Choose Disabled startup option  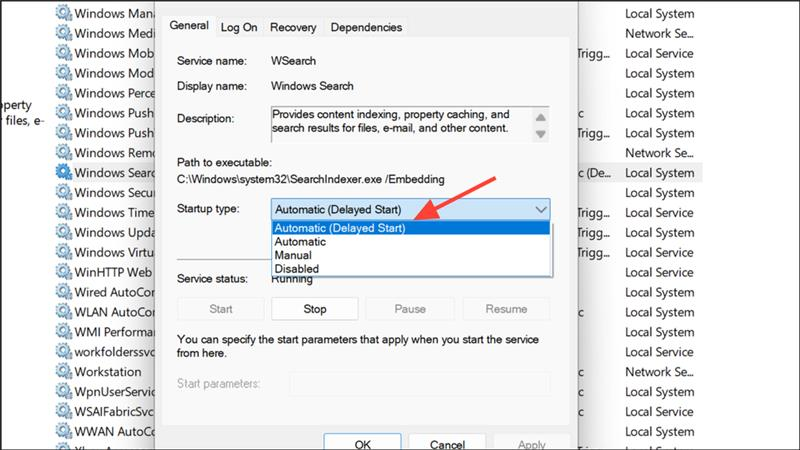point(411,268)
